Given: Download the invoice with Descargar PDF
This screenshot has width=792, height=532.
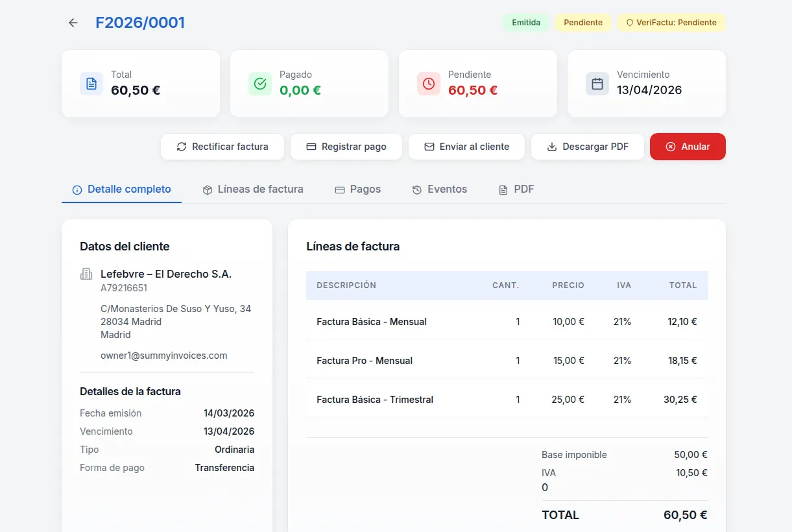Looking at the screenshot, I should click(588, 147).
